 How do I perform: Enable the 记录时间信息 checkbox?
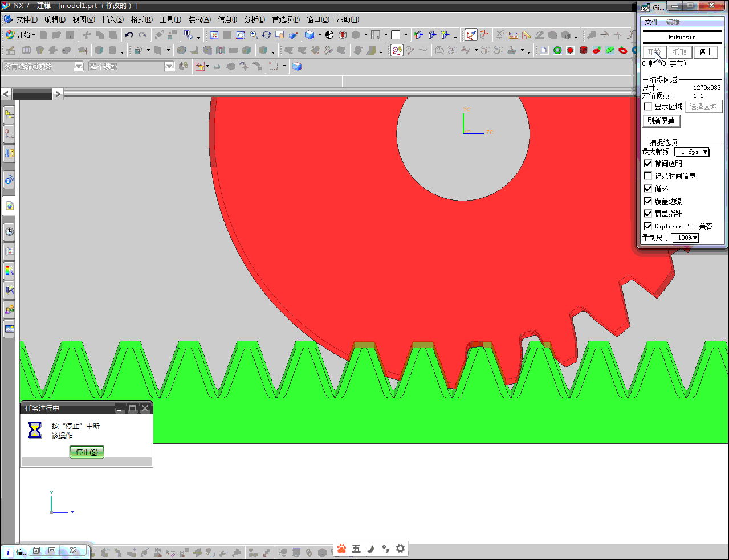point(647,176)
